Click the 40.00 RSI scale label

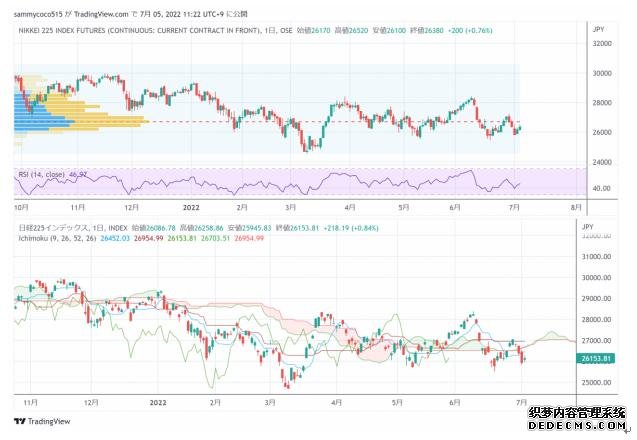click(x=602, y=188)
